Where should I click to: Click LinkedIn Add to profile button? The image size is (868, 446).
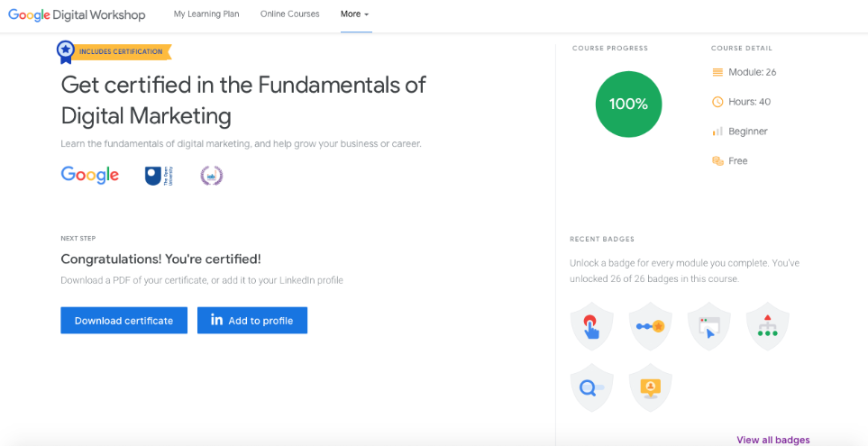252,321
